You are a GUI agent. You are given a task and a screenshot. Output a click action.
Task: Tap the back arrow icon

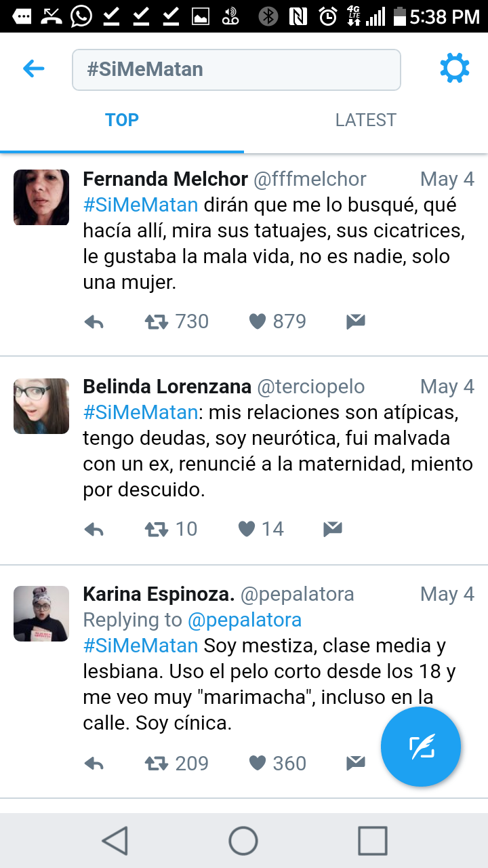point(33,68)
